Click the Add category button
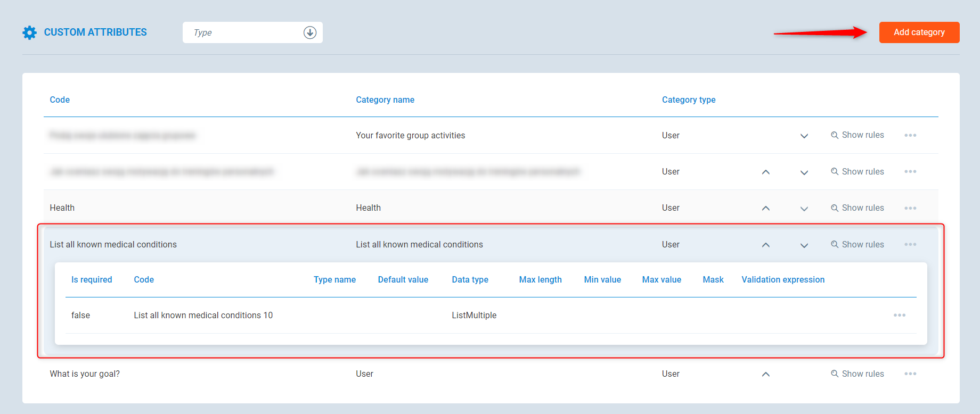 pyautogui.click(x=919, y=32)
